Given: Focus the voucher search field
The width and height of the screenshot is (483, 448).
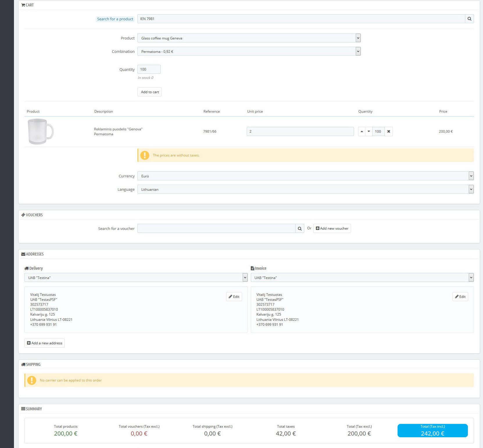Looking at the screenshot, I should (x=217, y=229).
